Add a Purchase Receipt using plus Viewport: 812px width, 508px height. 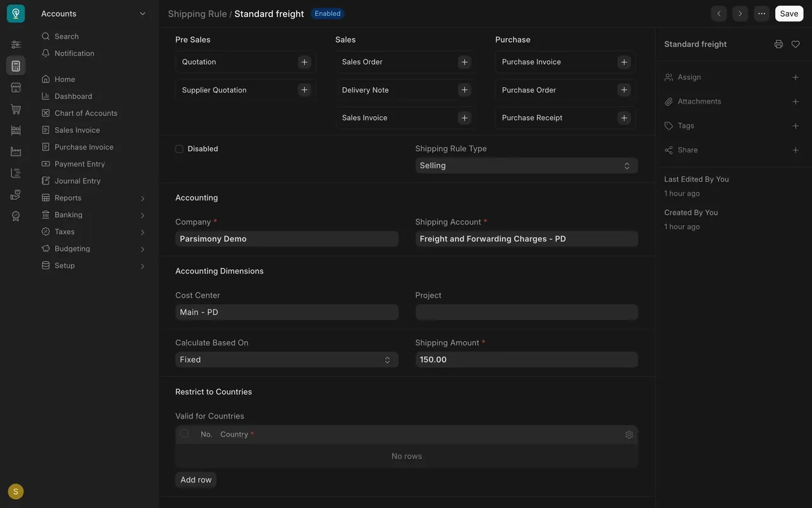[x=624, y=118]
